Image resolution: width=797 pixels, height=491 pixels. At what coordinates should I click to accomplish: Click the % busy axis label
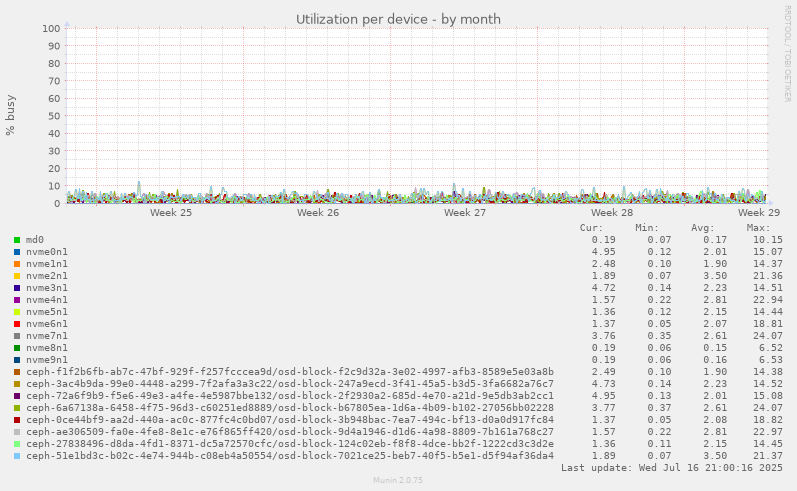pyautogui.click(x=10, y=115)
